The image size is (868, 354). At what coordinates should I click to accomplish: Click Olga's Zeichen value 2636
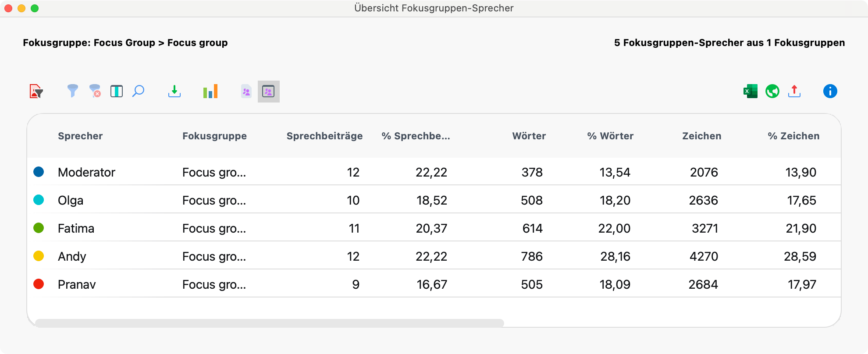704,200
